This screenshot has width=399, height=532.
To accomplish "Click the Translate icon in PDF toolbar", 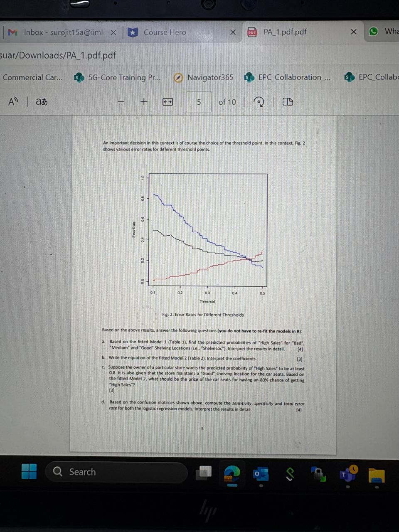I will point(41,101).
